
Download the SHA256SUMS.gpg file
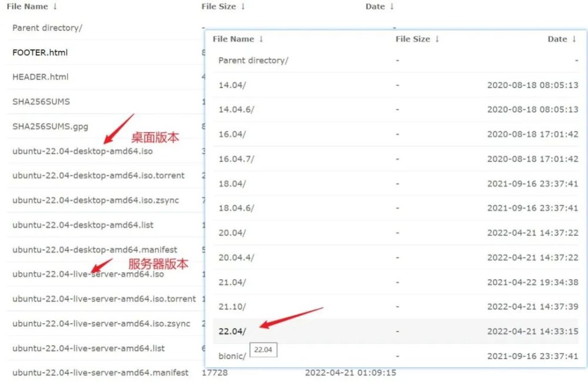(x=50, y=126)
